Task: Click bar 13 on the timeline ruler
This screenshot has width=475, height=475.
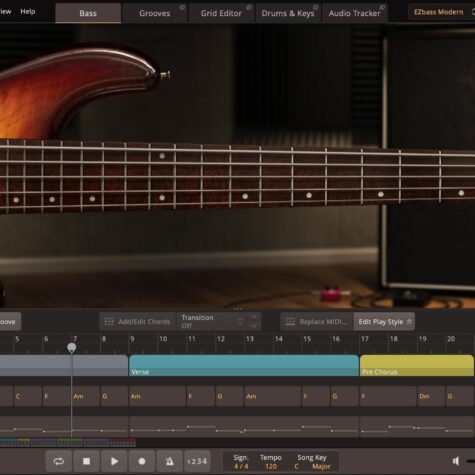Action: coord(249,339)
